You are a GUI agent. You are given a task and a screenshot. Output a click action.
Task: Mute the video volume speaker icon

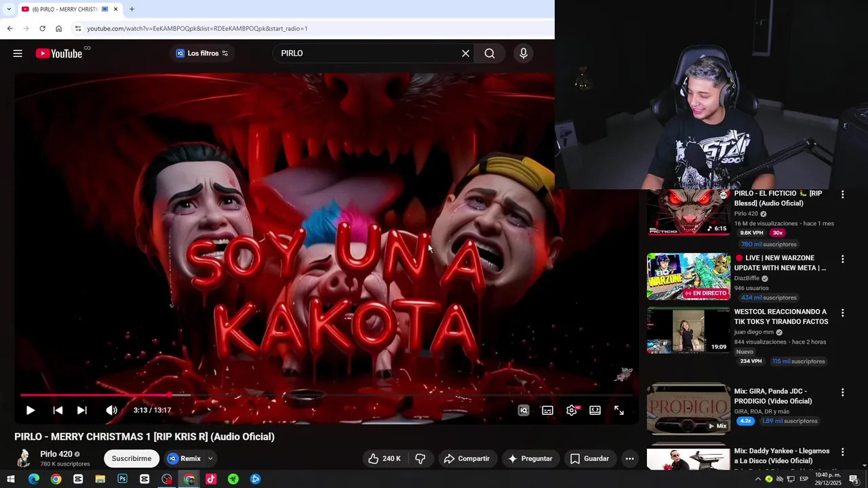coord(112,410)
